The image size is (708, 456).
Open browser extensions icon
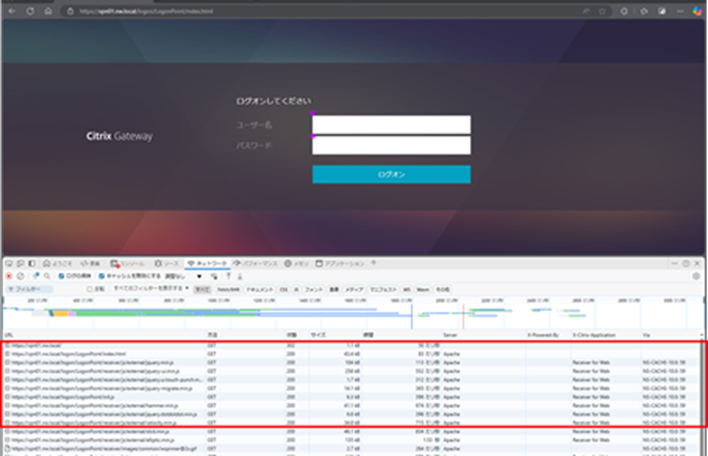pyautogui.click(x=624, y=11)
